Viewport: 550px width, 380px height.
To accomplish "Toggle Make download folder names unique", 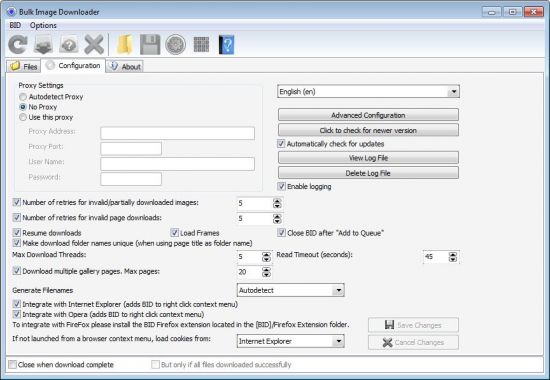I will tap(16, 243).
